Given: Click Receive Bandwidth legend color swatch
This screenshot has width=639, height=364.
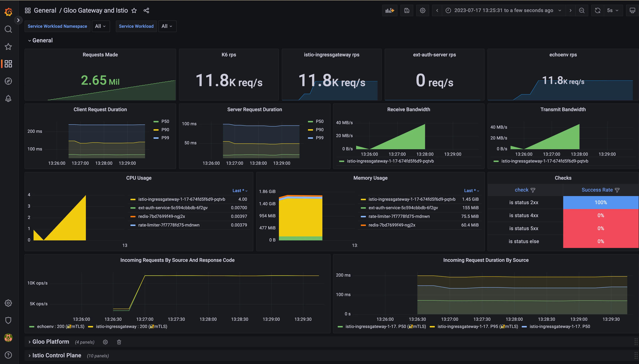Looking at the screenshot, I should [342, 161].
